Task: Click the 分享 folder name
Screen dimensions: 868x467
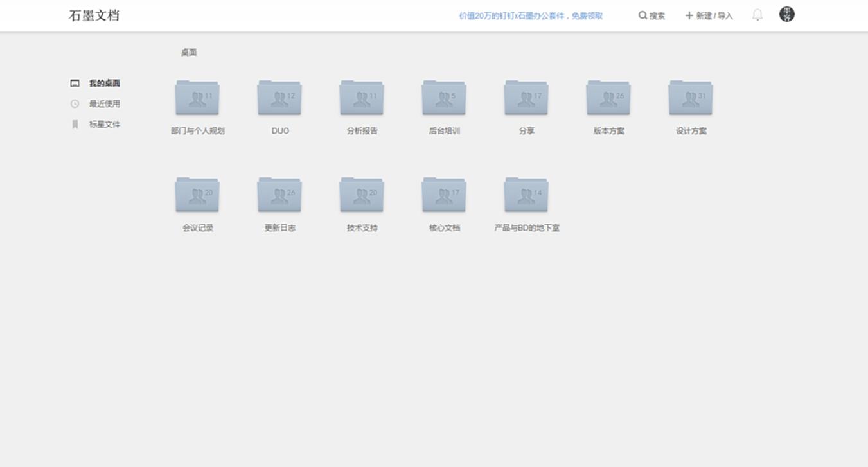Action: pos(527,131)
